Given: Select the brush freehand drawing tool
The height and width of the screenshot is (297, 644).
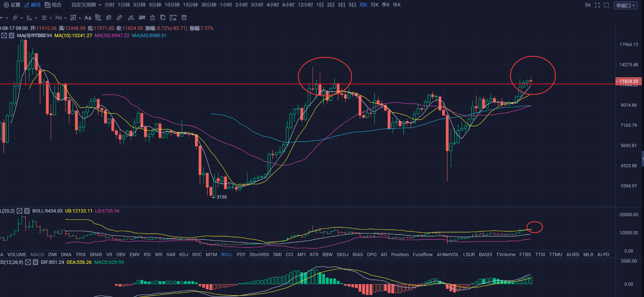Looking at the screenshot, I should coord(131,18).
